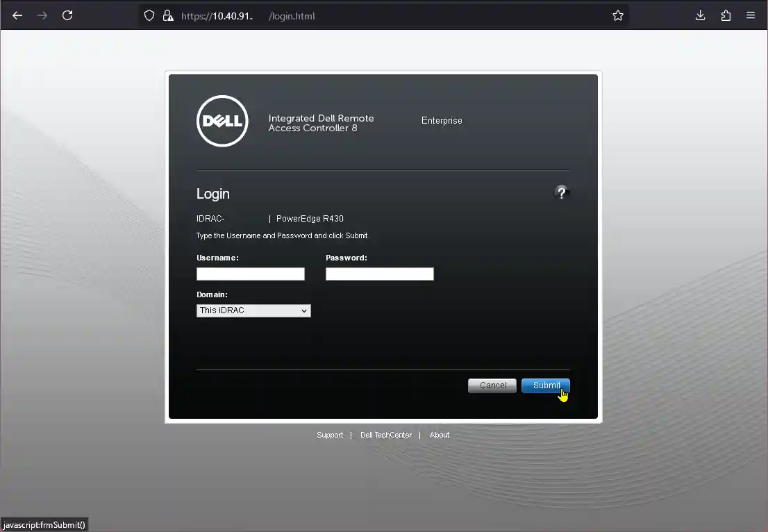768x532 pixels.
Task: Click the Username and Password instruction text
Action: pyautogui.click(x=283, y=235)
